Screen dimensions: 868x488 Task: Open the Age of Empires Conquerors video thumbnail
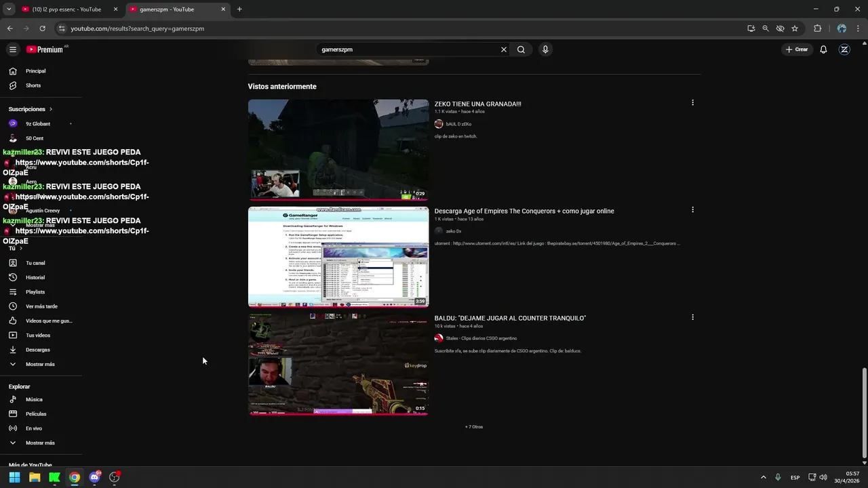coord(338,257)
